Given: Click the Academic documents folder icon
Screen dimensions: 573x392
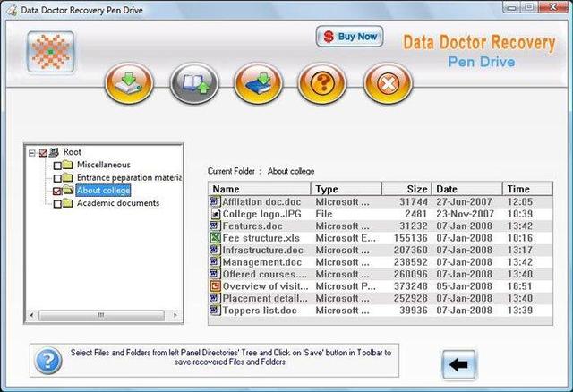Looking at the screenshot, I should [68, 203].
